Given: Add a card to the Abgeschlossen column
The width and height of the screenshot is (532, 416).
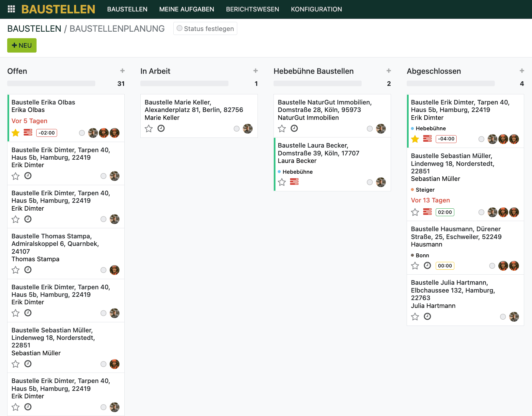Looking at the screenshot, I should [522, 71].
